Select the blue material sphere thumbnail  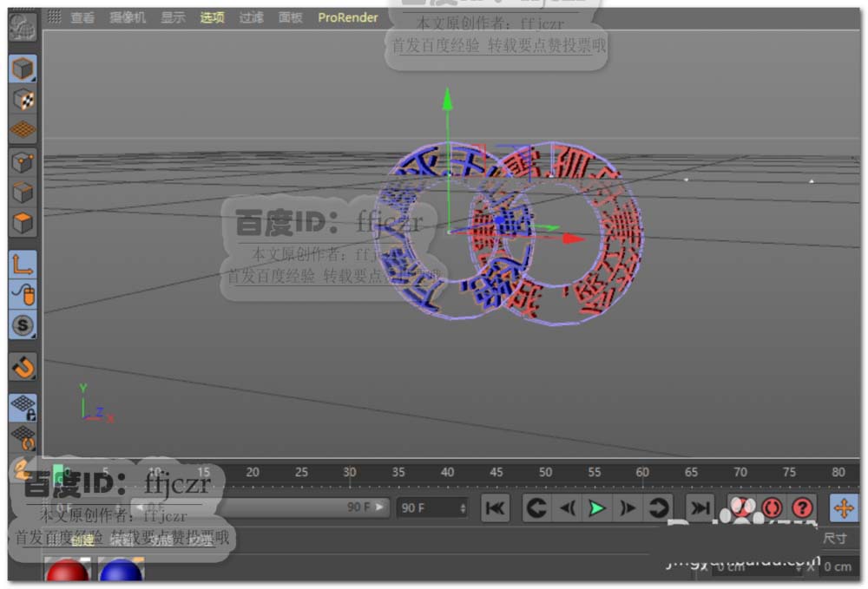tap(121, 570)
